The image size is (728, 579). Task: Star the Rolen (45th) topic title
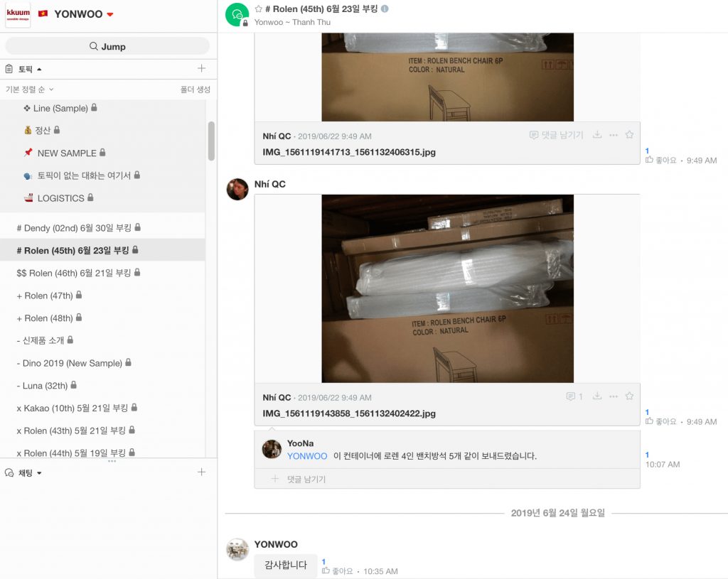click(x=259, y=9)
